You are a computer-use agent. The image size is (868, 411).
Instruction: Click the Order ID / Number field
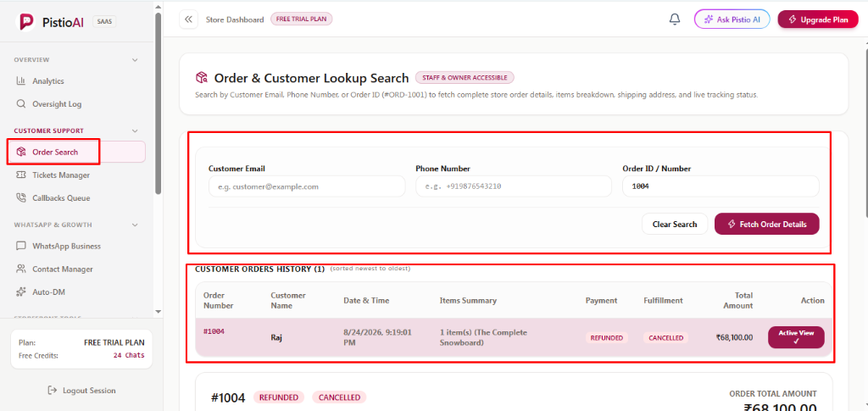click(x=721, y=186)
